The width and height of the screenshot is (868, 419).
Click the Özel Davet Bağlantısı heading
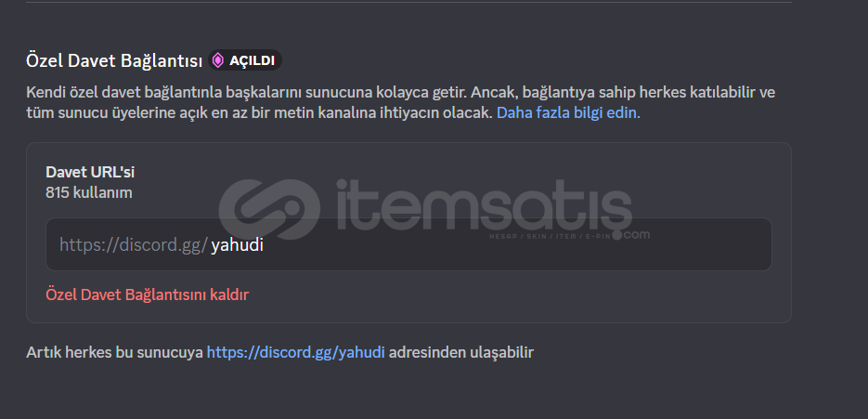tap(114, 61)
